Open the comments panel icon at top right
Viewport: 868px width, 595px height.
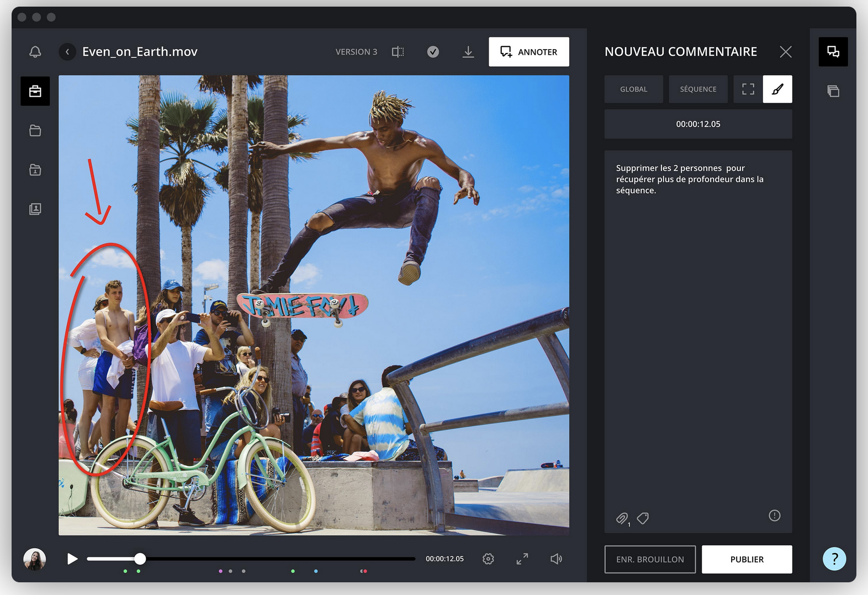(x=833, y=52)
